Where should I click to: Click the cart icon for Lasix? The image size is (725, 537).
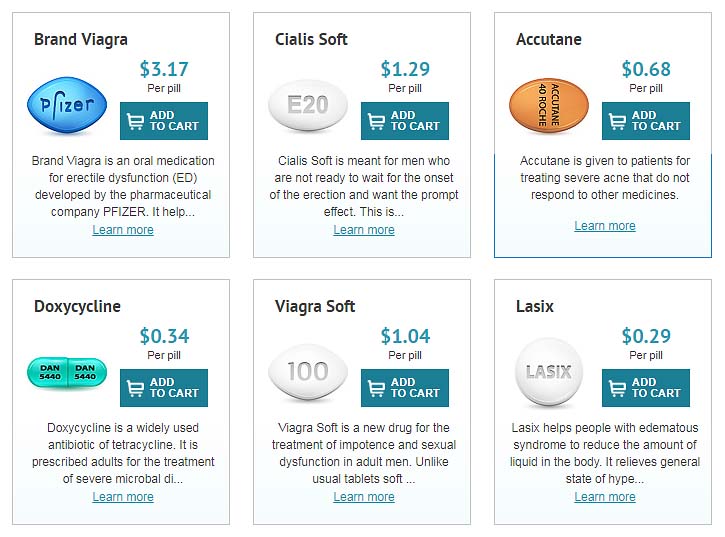pos(617,388)
